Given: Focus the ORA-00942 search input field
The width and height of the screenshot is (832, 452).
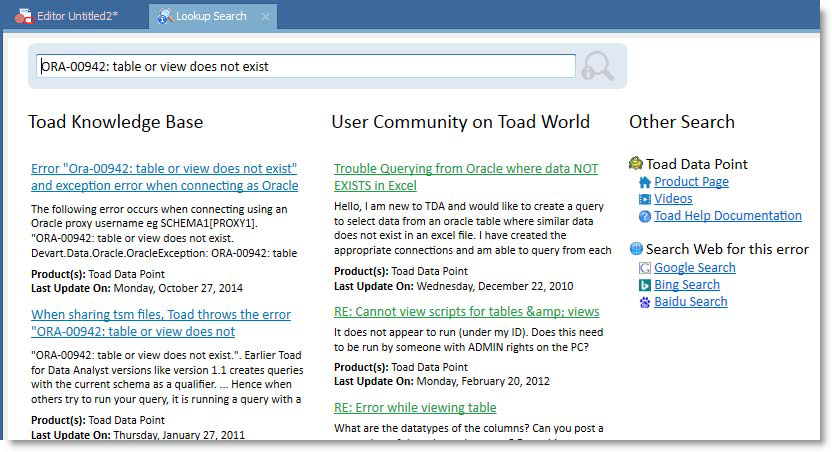Looking at the screenshot, I should pos(306,66).
